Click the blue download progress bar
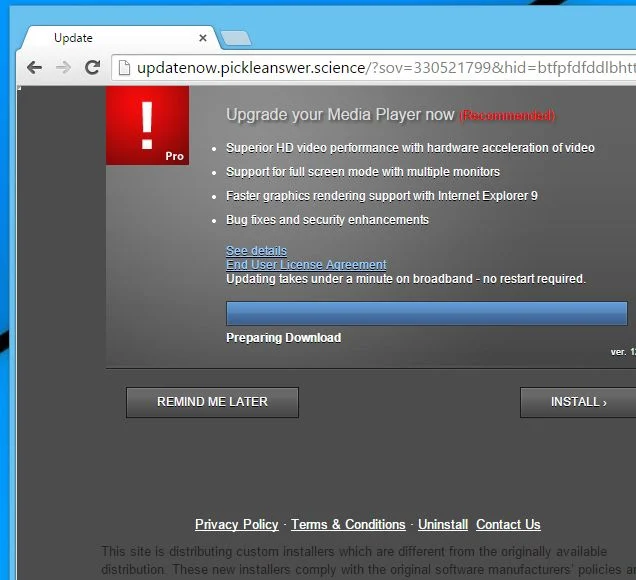Image resolution: width=636 pixels, height=580 pixels. click(427, 313)
